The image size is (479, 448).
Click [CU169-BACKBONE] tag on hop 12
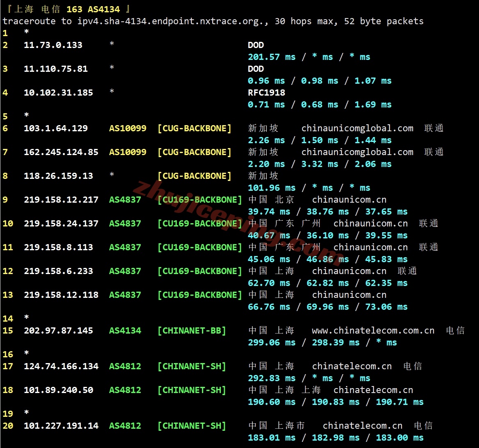pyautogui.click(x=200, y=271)
